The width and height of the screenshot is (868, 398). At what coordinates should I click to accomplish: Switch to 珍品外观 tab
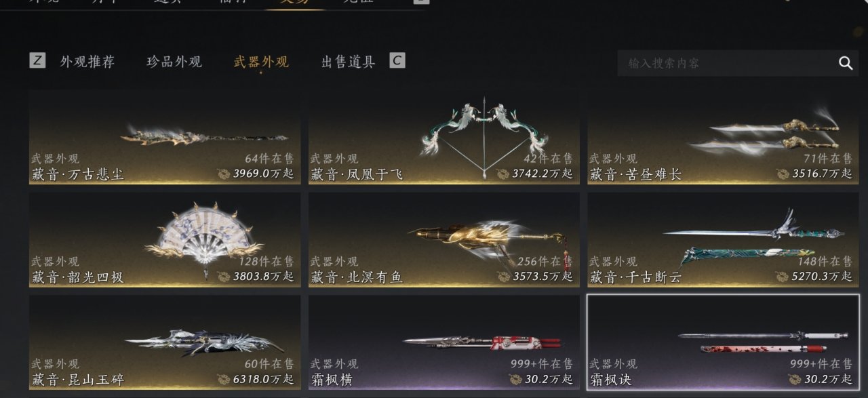point(174,62)
